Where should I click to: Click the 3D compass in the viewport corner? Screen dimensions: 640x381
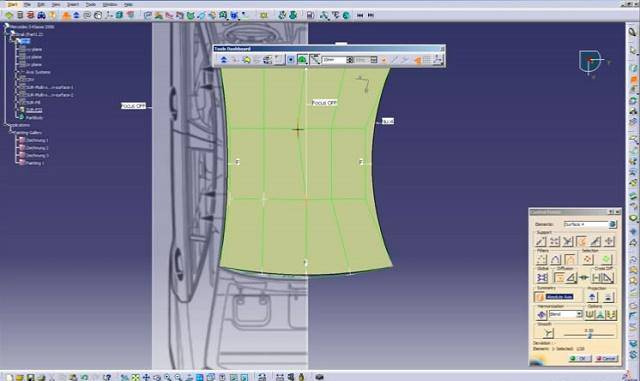[590, 62]
